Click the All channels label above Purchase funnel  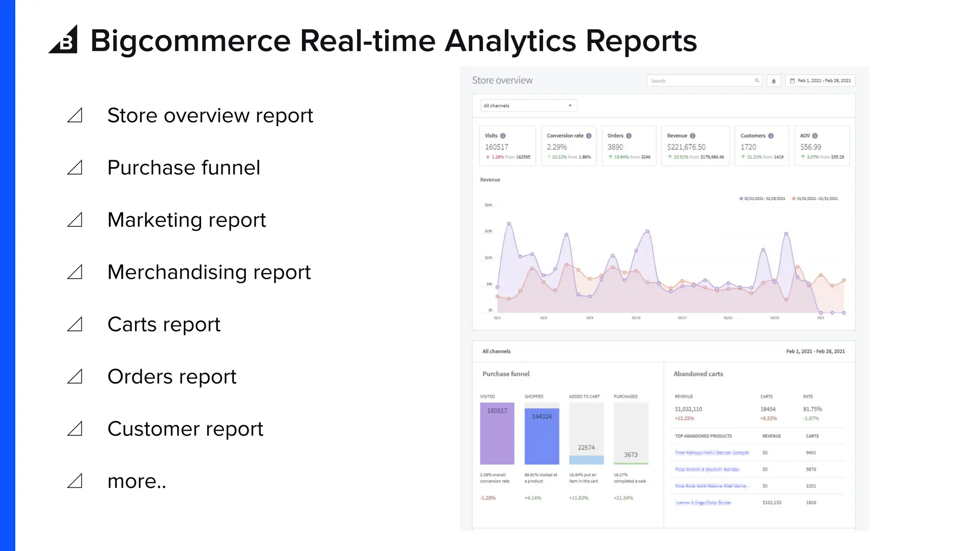(496, 352)
